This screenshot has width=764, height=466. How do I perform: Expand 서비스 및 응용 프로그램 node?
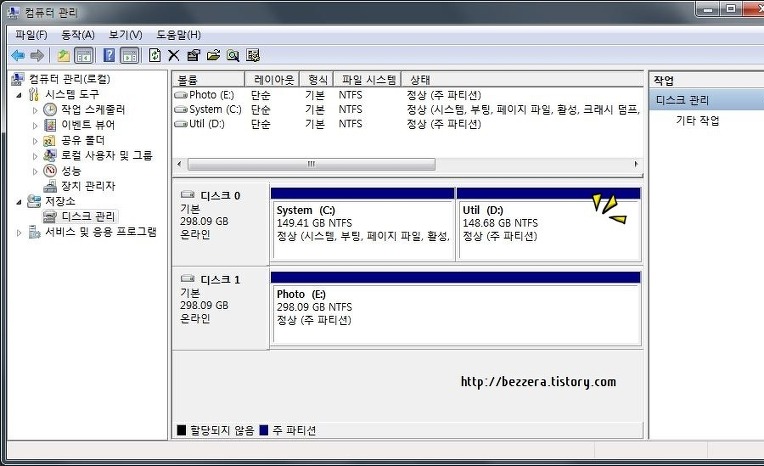19,233
